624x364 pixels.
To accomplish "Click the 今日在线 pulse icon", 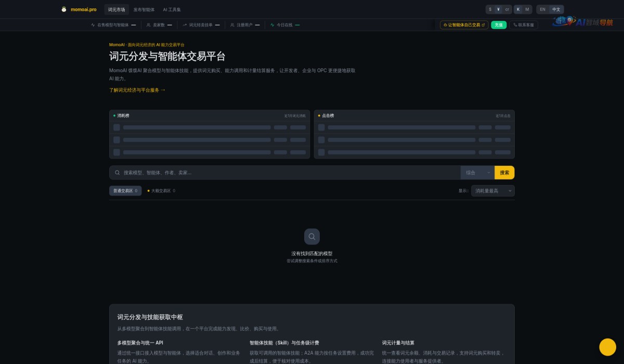I will 272,25.
